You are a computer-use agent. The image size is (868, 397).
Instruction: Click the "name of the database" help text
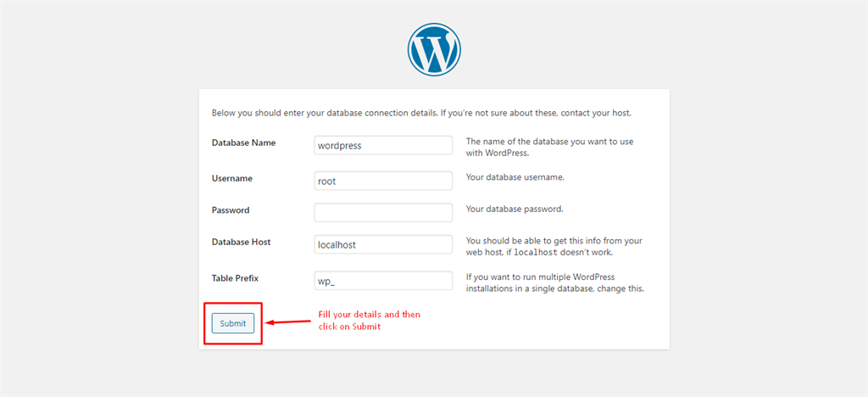pyautogui.click(x=549, y=148)
